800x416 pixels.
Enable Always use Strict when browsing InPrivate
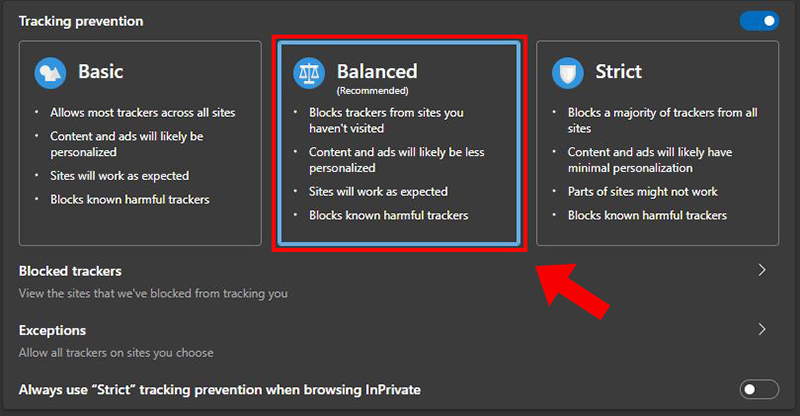(x=759, y=390)
